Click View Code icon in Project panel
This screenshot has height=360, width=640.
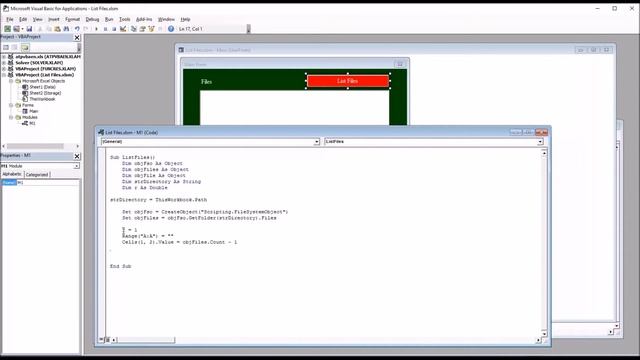point(6,47)
